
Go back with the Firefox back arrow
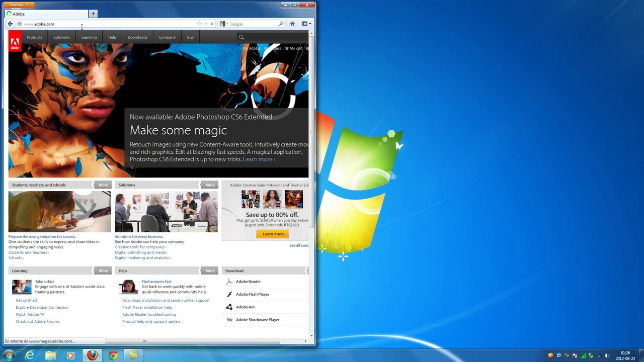tap(10, 24)
